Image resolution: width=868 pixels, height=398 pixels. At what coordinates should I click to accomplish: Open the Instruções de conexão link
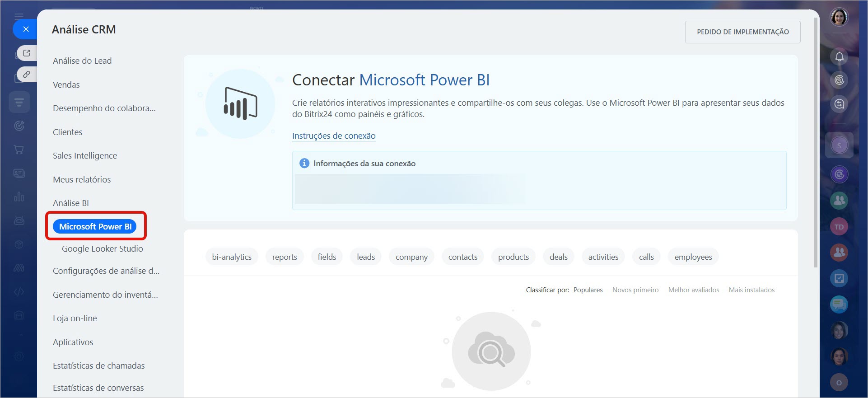(334, 136)
